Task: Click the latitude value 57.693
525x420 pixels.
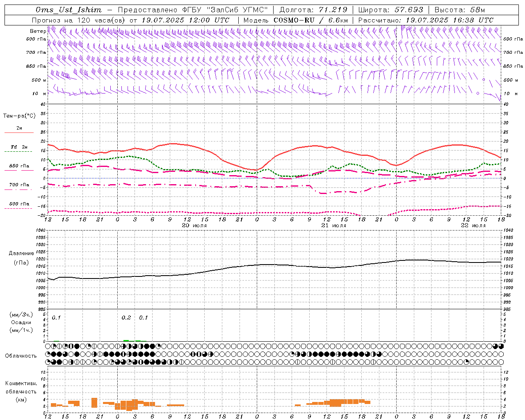Action: pos(409,10)
